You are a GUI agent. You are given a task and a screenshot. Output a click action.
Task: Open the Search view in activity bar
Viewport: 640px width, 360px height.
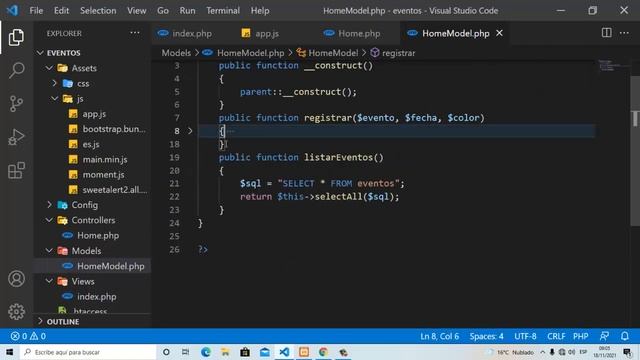point(16,70)
